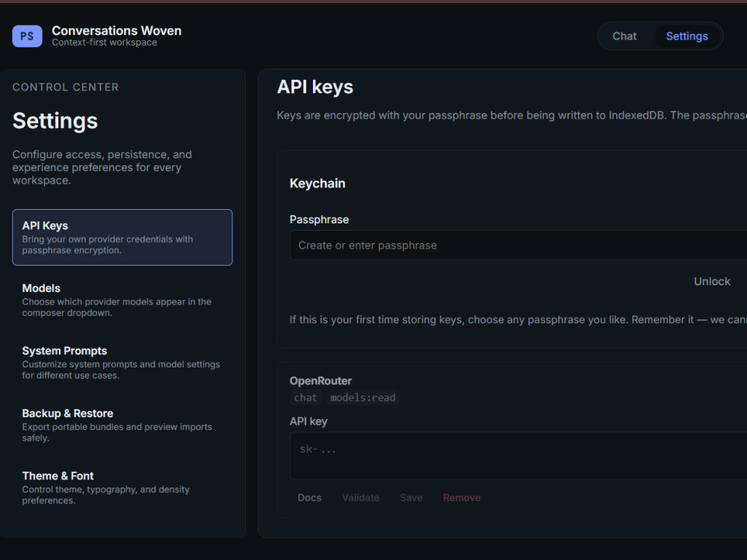The height and width of the screenshot is (560, 747).
Task: Focus the OpenRouter API key field
Action: click(518, 455)
